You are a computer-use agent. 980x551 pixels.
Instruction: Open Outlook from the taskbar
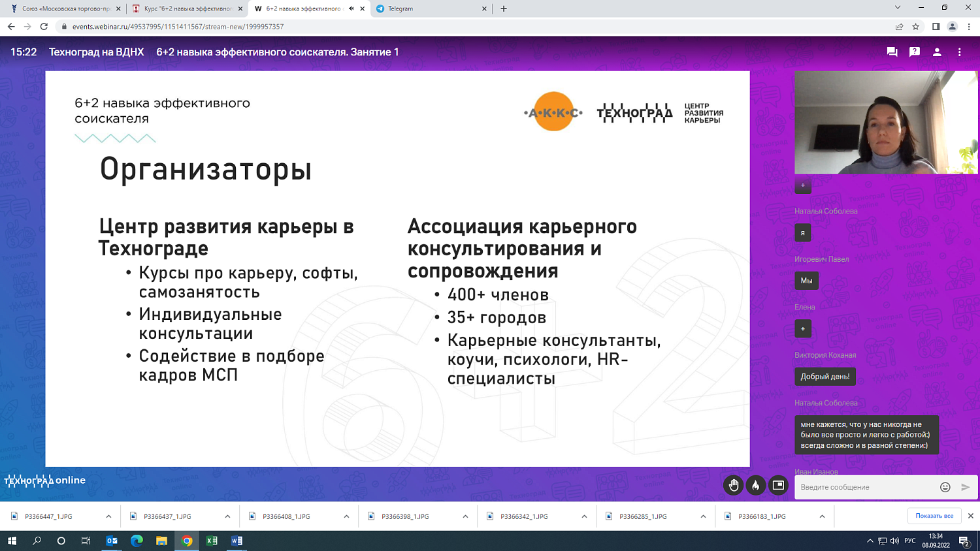pos(112,541)
